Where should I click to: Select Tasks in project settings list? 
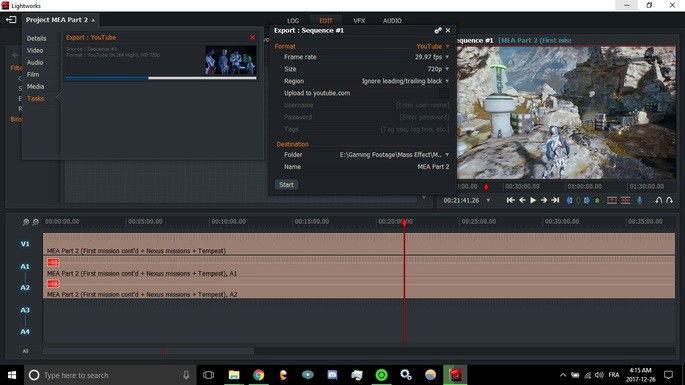pyautogui.click(x=35, y=99)
